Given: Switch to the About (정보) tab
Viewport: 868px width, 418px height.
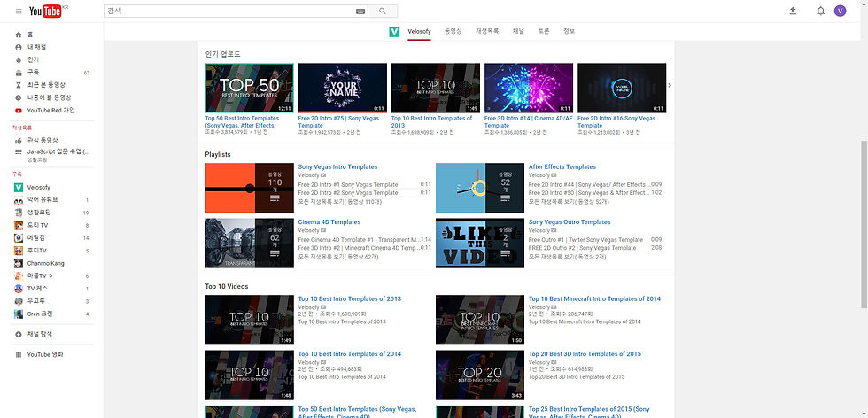Looking at the screenshot, I should pos(569,32).
